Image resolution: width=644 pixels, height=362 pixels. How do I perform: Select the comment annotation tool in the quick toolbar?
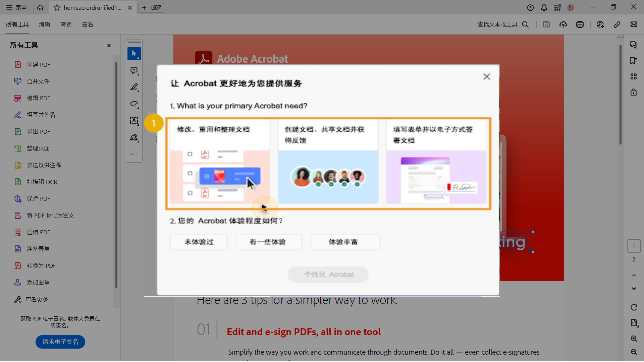click(134, 70)
